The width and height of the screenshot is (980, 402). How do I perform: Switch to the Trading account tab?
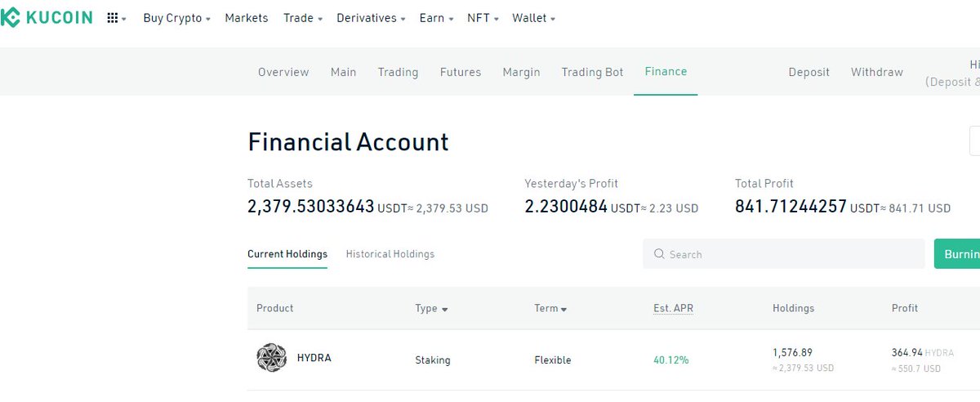(x=398, y=72)
